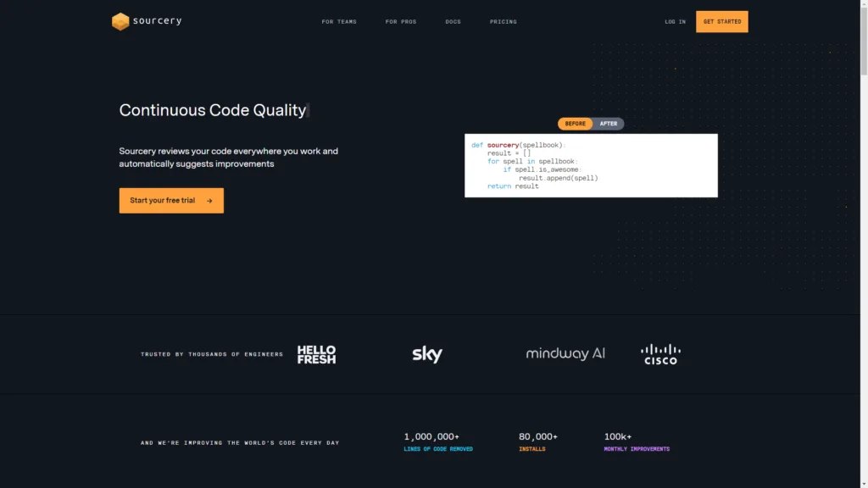
Task: Click the code sample box
Action: pos(591,165)
